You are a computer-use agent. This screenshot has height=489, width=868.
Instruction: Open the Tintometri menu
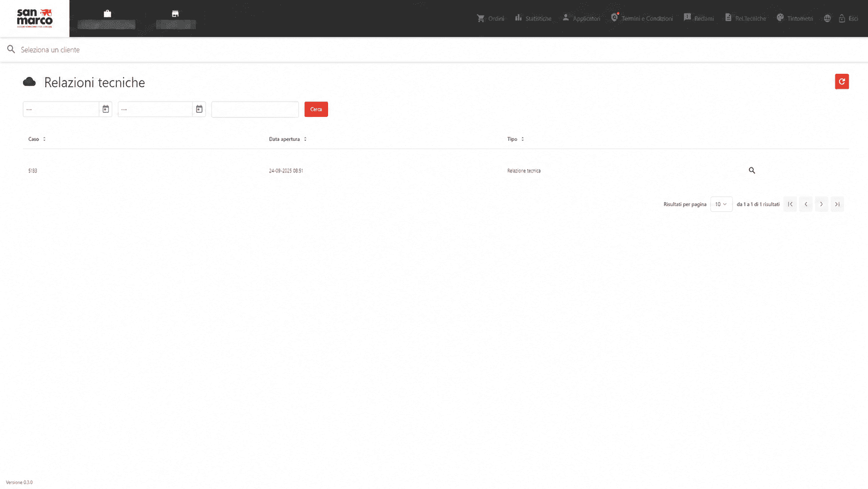coord(795,18)
